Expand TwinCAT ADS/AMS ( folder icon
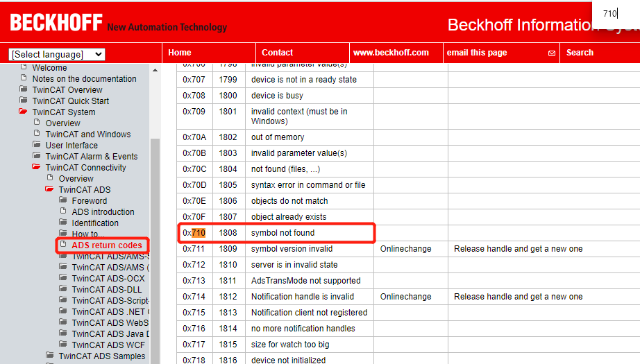This screenshot has width=640, height=364. click(x=63, y=266)
